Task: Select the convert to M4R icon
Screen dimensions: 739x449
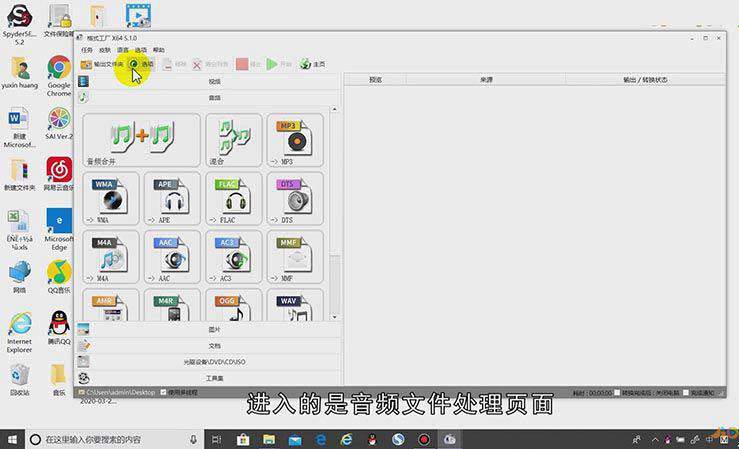Action: [172, 305]
